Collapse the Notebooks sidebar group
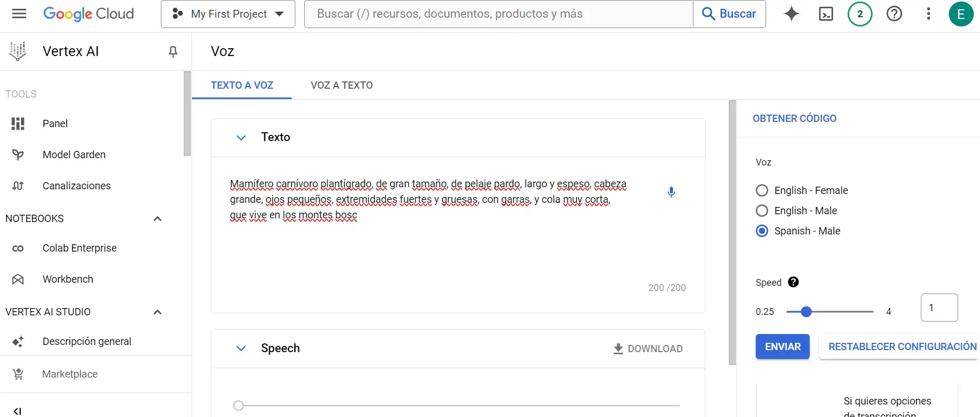This screenshot has width=980, height=417. point(158,219)
